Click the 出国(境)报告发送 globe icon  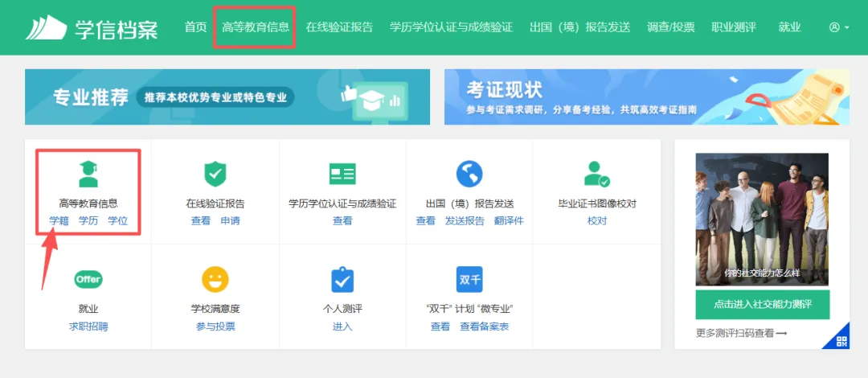(469, 174)
